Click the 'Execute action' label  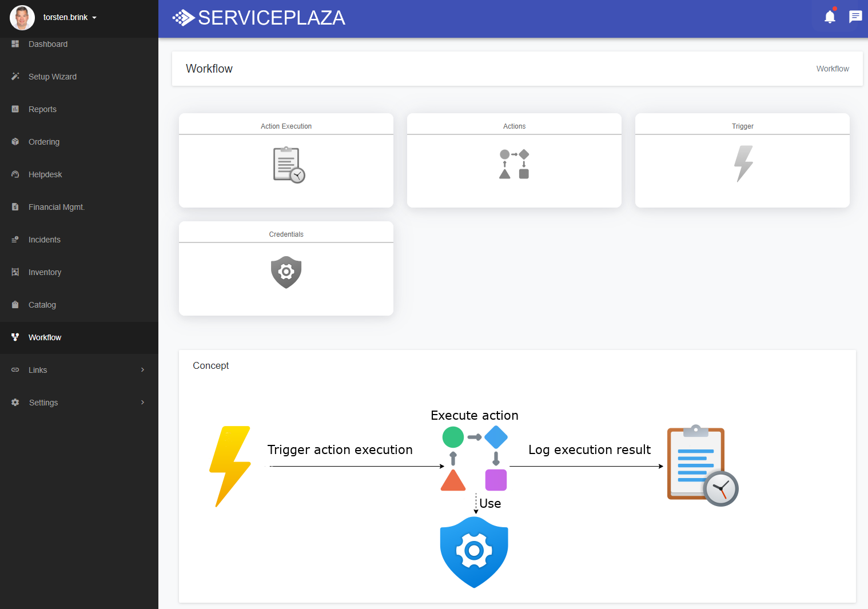coord(475,416)
